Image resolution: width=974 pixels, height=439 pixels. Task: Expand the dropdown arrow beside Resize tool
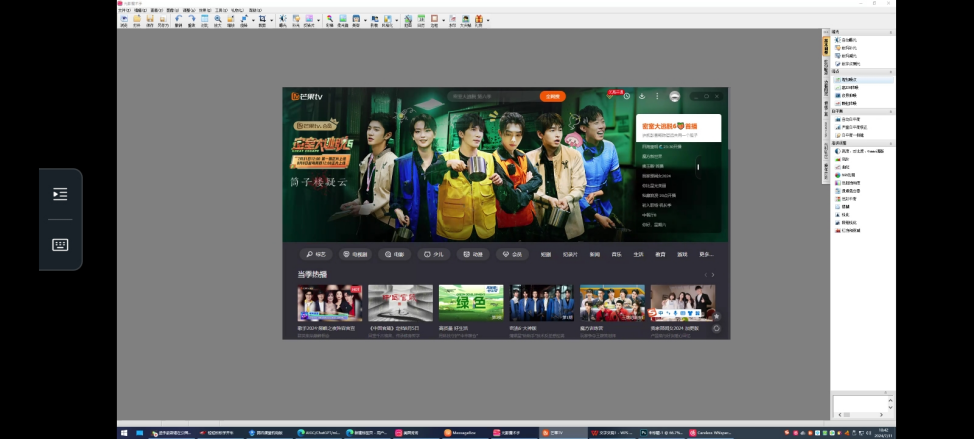coord(253,20)
